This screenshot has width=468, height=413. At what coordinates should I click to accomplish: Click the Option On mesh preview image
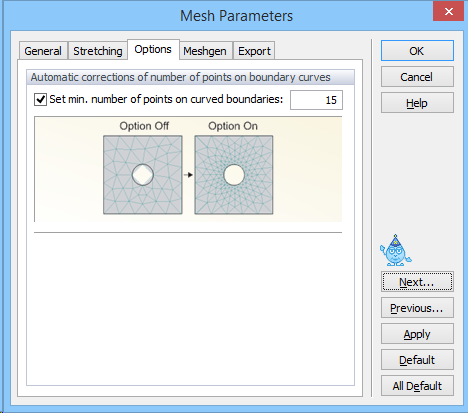click(x=234, y=175)
